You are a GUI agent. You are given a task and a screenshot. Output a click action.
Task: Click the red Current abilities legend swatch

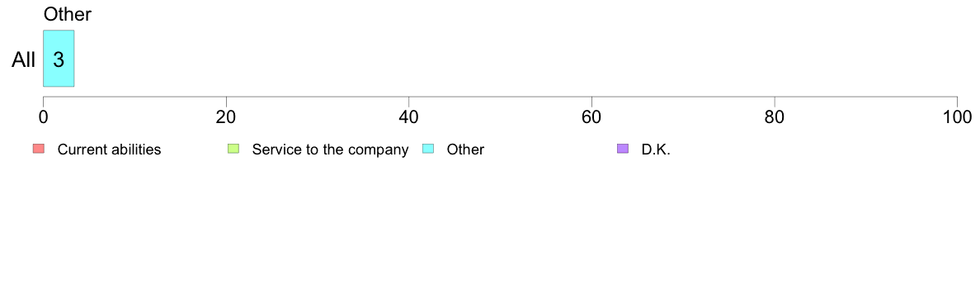(39, 149)
